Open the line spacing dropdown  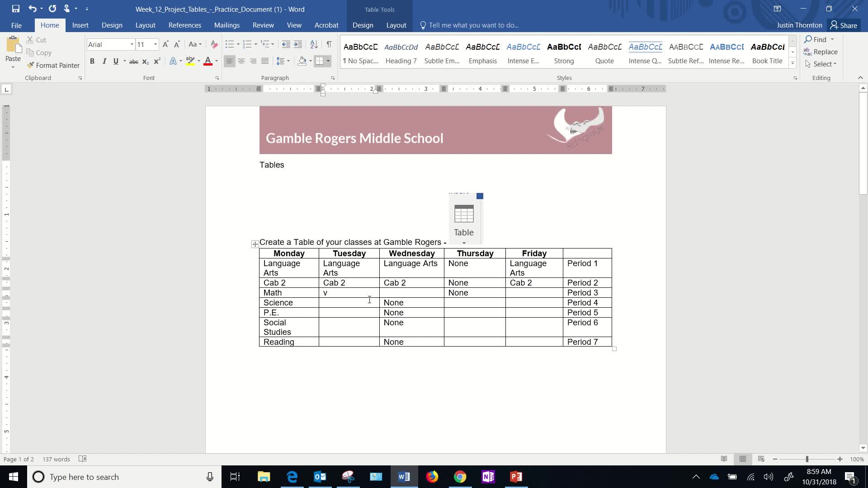coord(288,61)
